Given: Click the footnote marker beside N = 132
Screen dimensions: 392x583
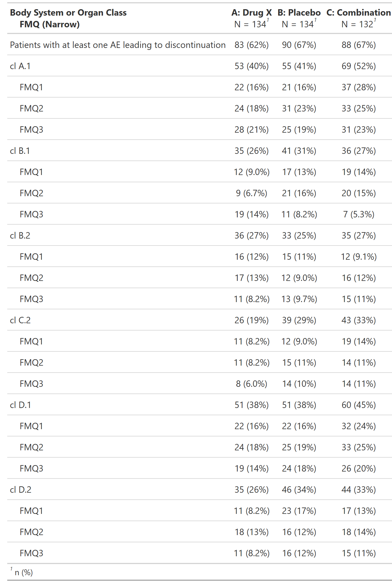Looking at the screenshot, I should tap(375, 20).
